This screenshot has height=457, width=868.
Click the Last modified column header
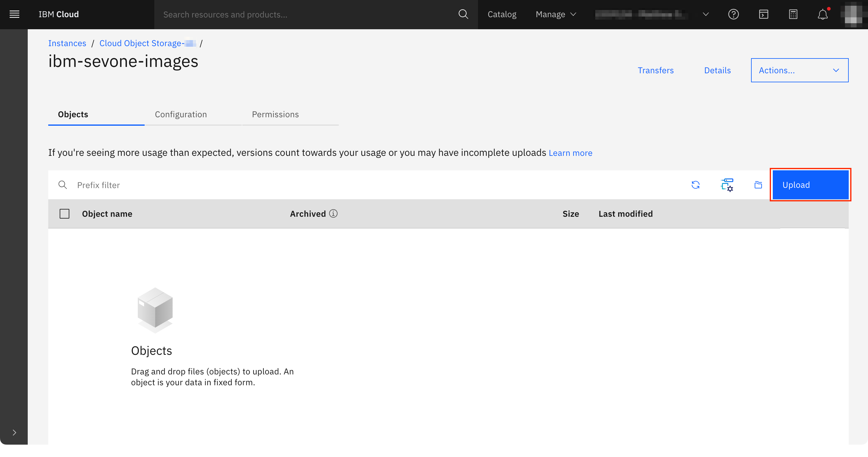[x=625, y=214]
